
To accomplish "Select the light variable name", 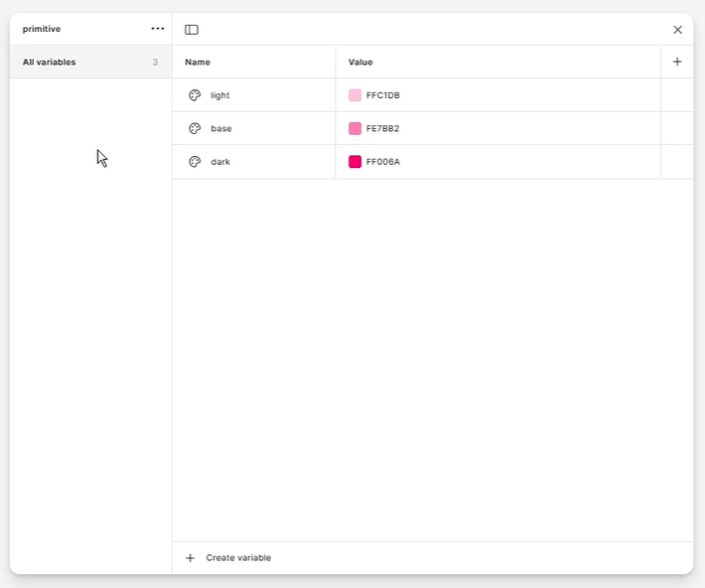I will 219,95.
